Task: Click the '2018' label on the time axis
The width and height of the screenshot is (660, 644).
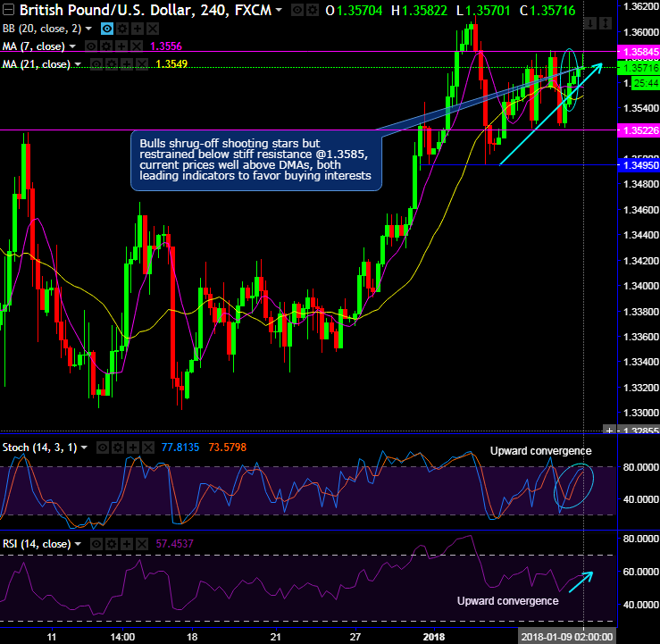Action: point(434,637)
